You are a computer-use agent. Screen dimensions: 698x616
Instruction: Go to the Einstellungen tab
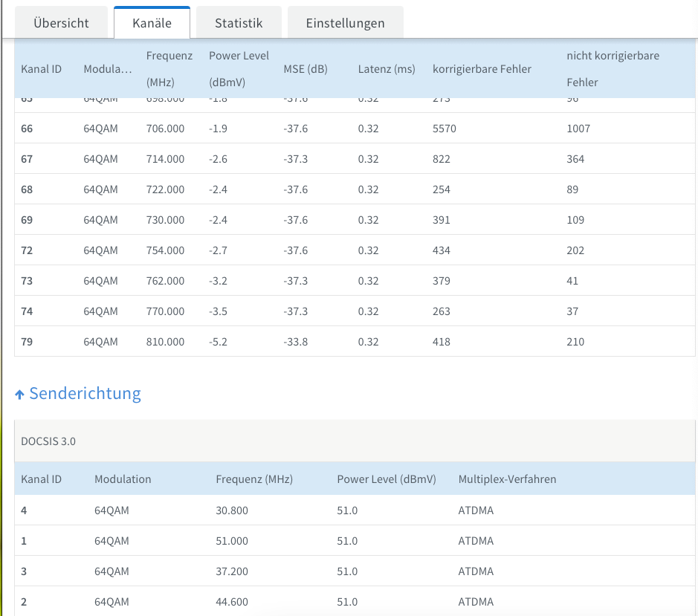point(345,23)
